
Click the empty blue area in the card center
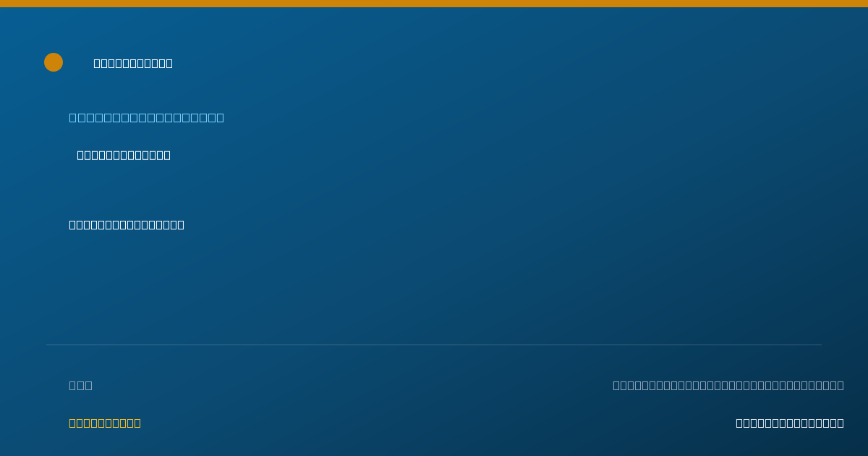click(434, 282)
